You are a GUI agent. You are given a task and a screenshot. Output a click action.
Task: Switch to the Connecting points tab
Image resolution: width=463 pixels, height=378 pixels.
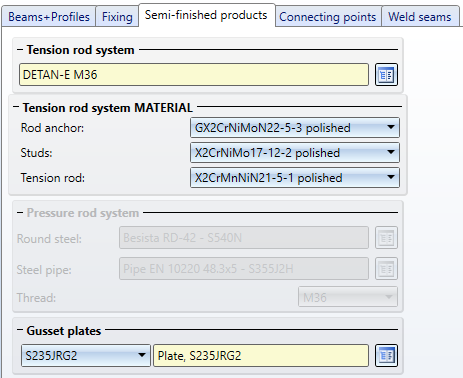tap(327, 16)
